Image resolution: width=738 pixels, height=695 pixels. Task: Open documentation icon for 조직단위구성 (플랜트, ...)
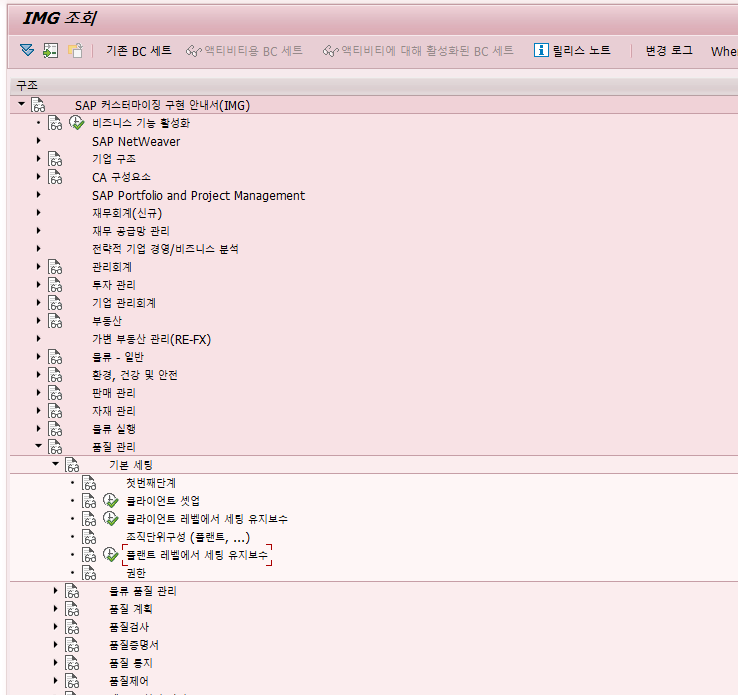(x=88, y=536)
